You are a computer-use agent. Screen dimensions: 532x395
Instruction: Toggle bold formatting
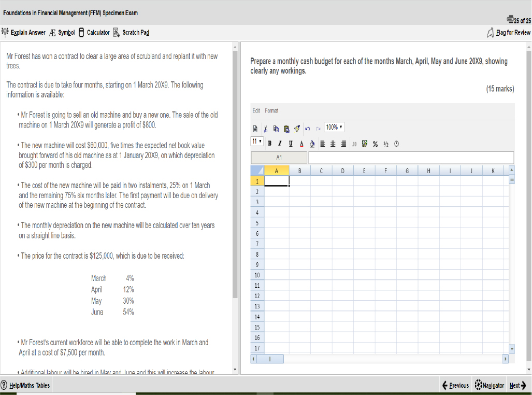(x=270, y=144)
